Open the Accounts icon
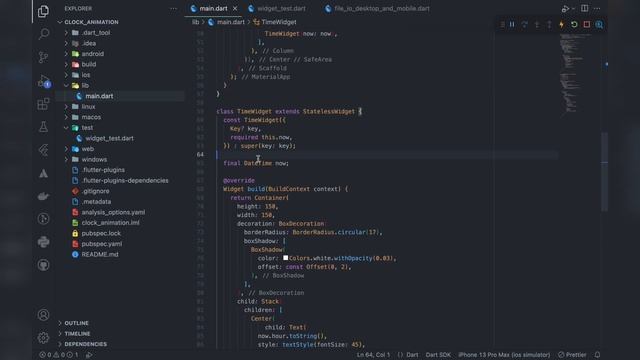This screenshot has width=640, height=360. click(x=43, y=315)
